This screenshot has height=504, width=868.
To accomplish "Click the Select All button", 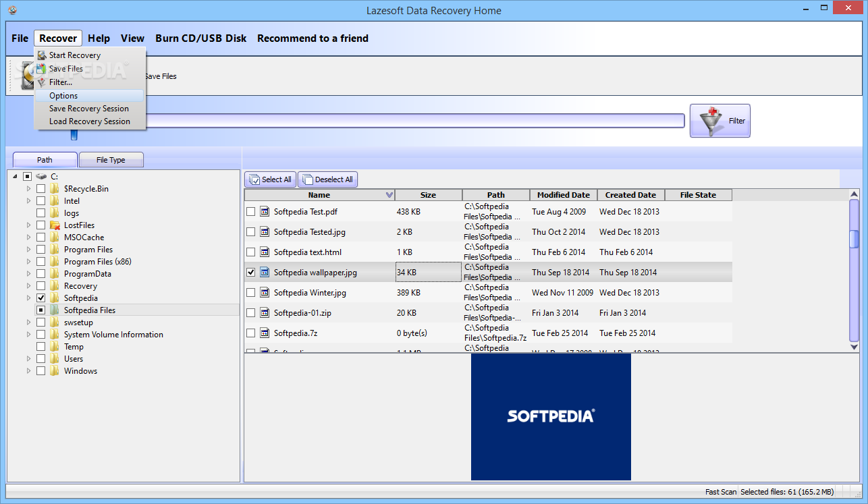I will 270,179.
